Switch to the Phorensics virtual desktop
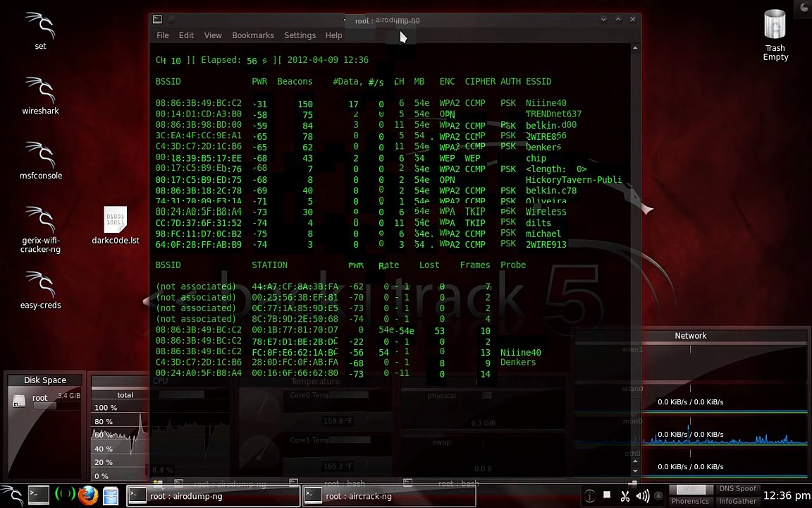 (x=690, y=501)
